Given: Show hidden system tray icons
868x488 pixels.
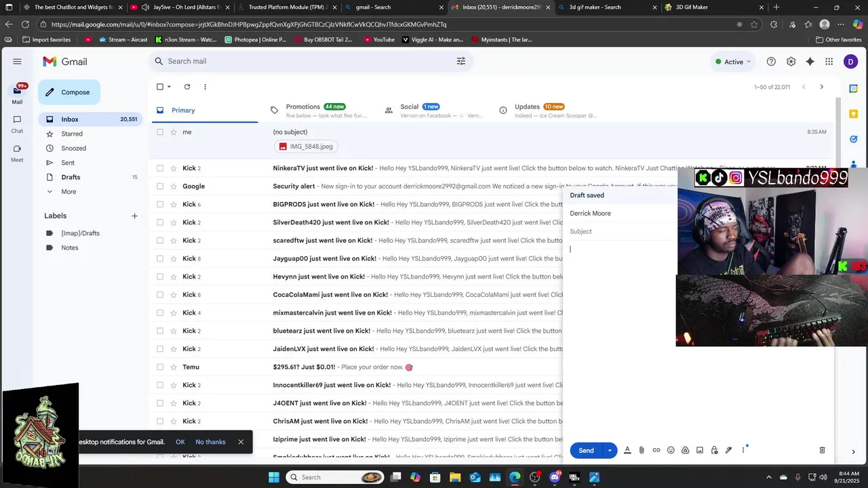Looking at the screenshot, I should point(768,477).
